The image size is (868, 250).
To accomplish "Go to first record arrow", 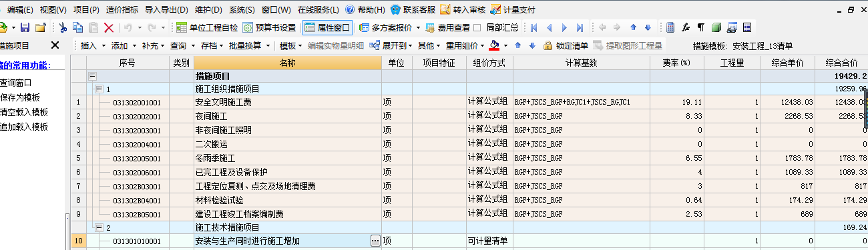I will [x=533, y=27].
